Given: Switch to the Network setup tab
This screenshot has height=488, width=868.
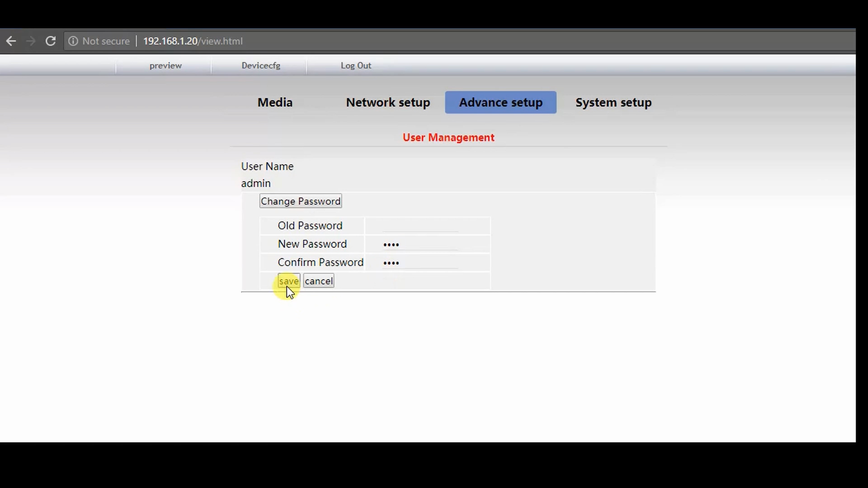Looking at the screenshot, I should coord(388,102).
